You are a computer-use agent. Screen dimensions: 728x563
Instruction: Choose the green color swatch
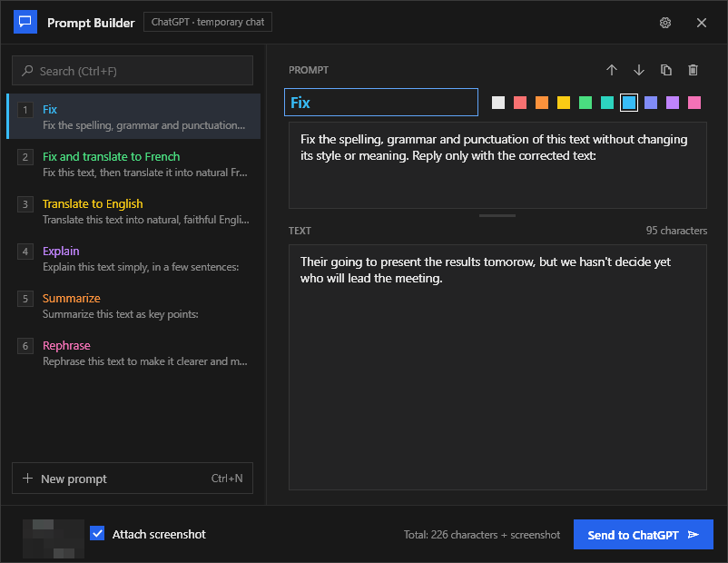click(x=585, y=103)
